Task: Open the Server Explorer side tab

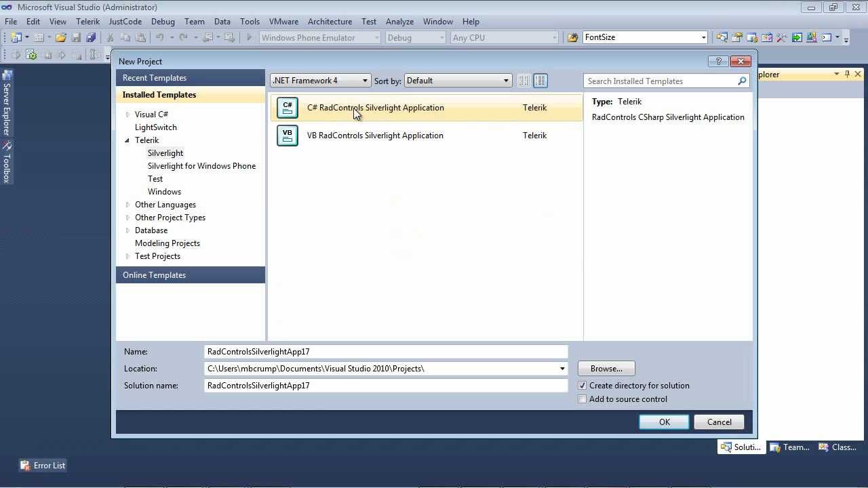Action: pyautogui.click(x=7, y=102)
